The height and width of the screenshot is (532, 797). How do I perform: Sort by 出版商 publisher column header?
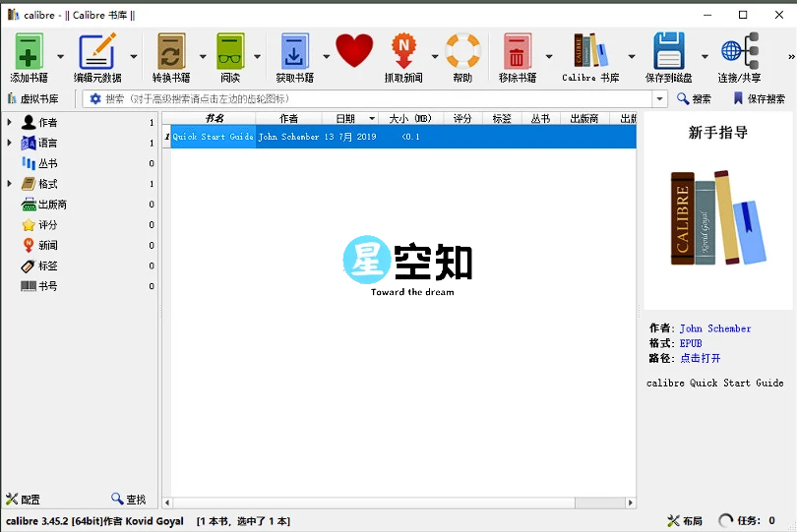tap(584, 118)
